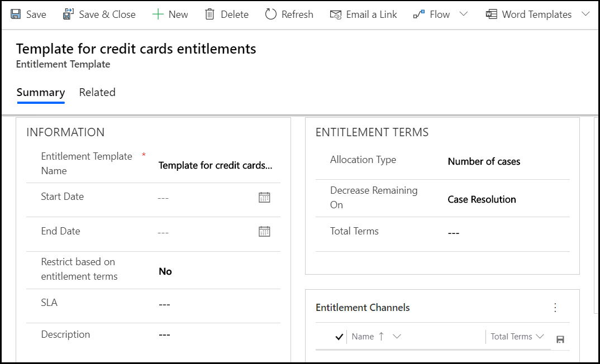The width and height of the screenshot is (600, 364).
Task: Open the End Date calendar picker
Action: coord(264,231)
